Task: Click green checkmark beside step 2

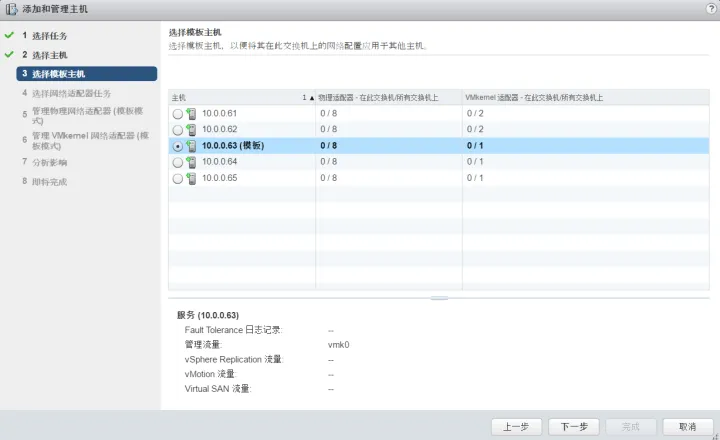Action: pos(9,55)
